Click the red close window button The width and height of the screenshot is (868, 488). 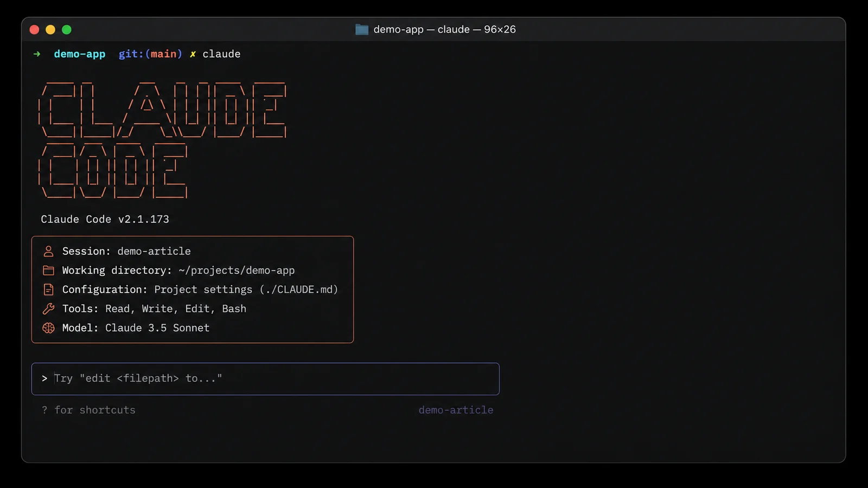tap(34, 29)
